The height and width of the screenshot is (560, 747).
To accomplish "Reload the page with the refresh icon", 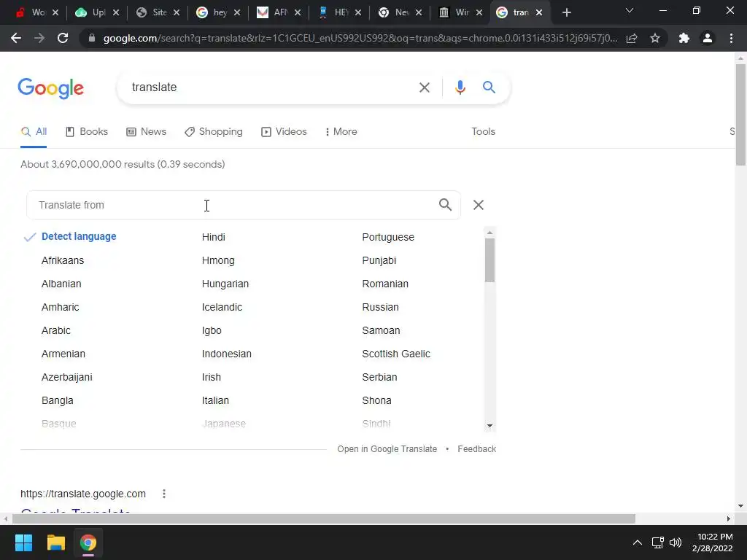I will (63, 38).
